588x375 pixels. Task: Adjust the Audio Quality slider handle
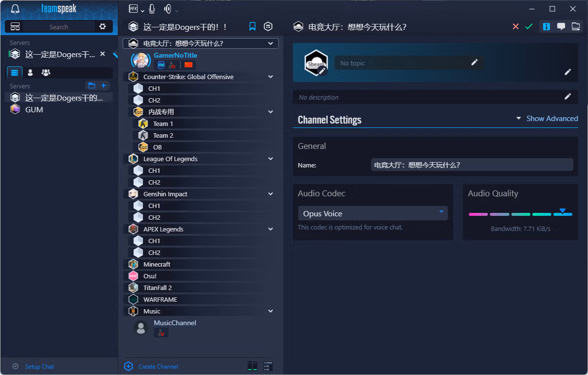(x=563, y=211)
